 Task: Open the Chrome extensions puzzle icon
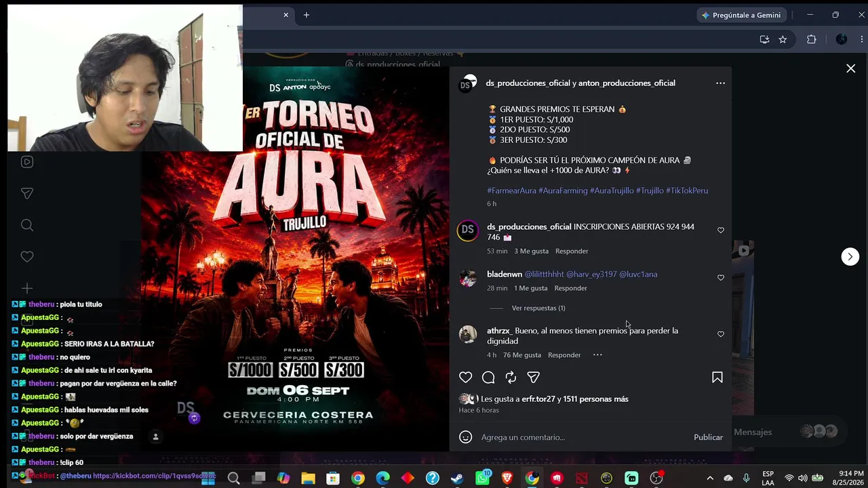tap(811, 39)
